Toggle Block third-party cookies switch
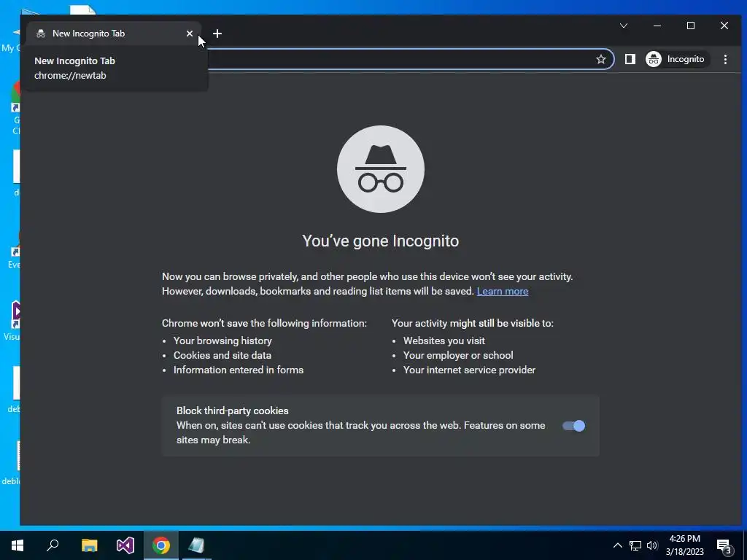This screenshot has height=560, width=747. 573,426
